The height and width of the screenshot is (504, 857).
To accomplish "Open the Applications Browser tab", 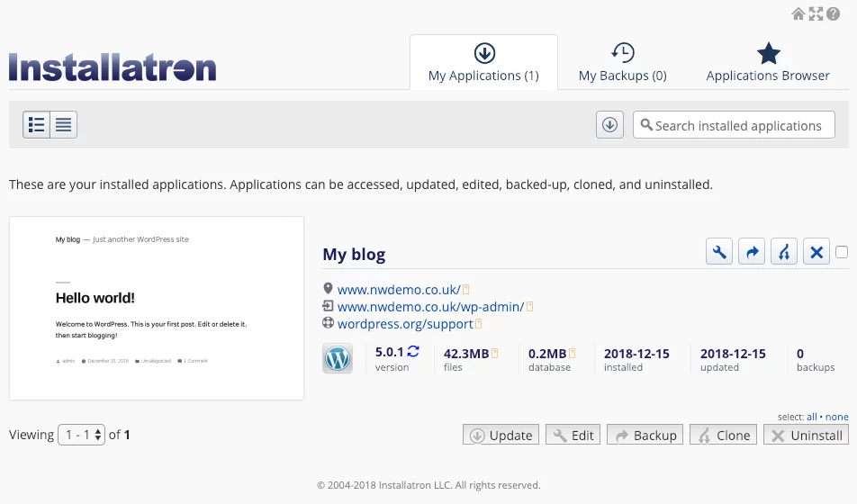I will pos(768,62).
